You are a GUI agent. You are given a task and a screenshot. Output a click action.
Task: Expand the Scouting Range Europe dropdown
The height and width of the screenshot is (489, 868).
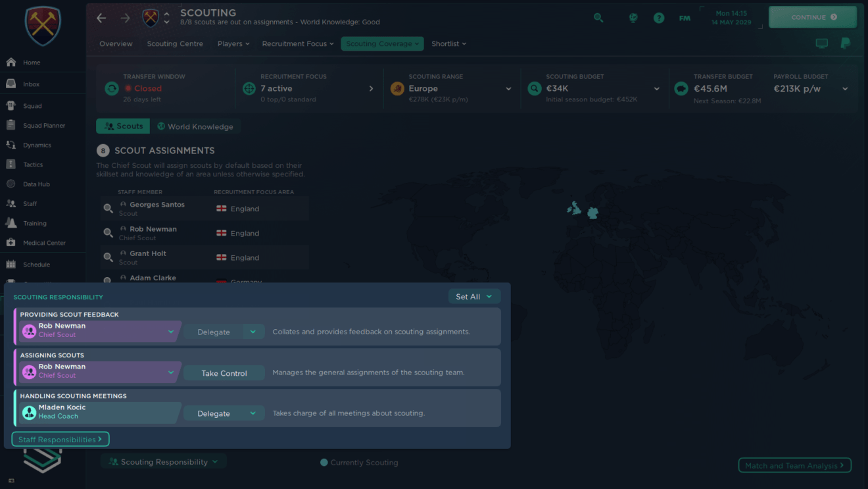click(508, 89)
